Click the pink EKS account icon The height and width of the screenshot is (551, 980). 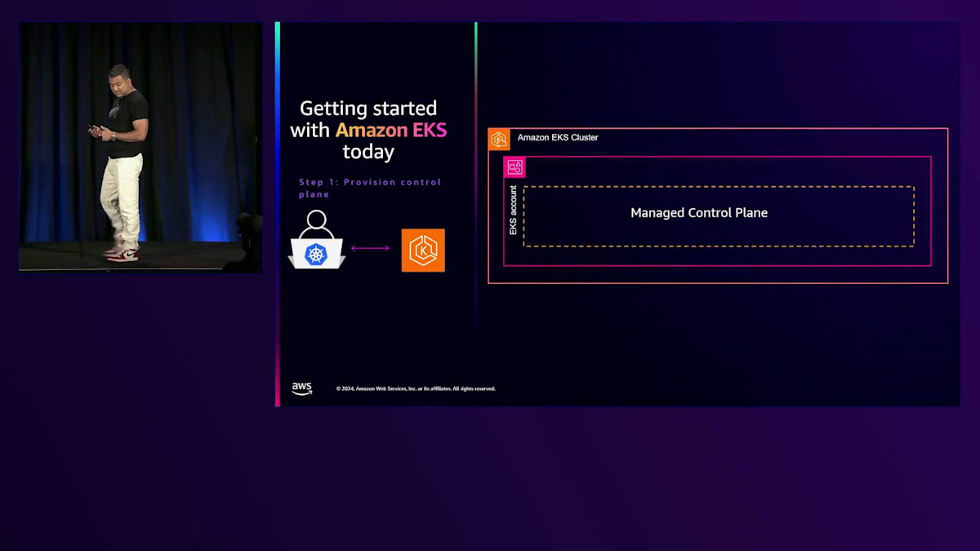click(514, 167)
